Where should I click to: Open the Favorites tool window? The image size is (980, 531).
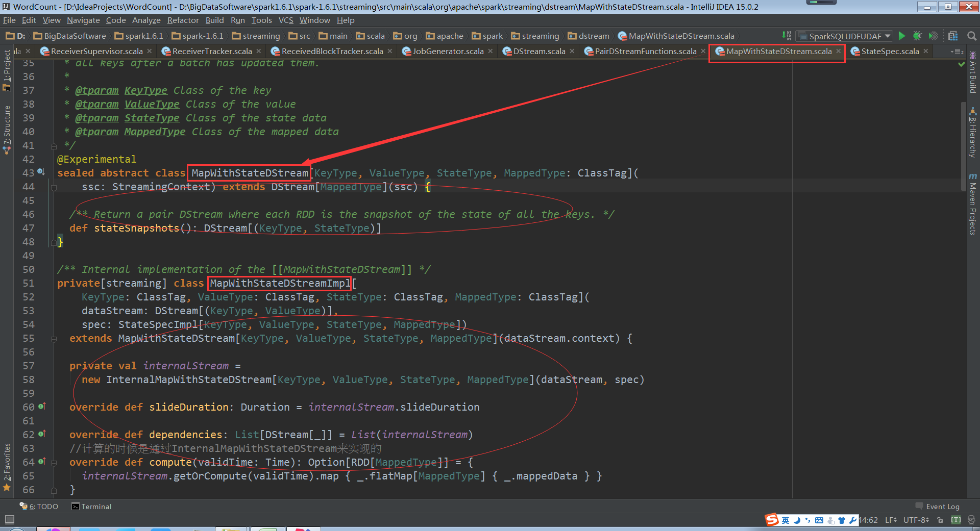7,467
